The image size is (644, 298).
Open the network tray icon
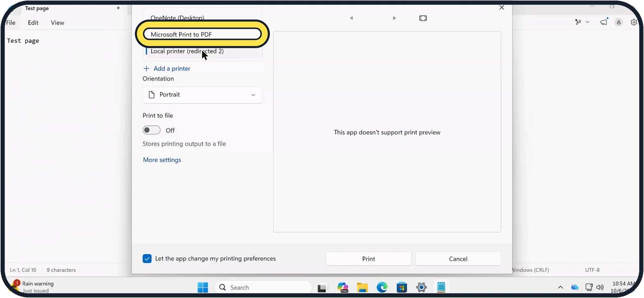pos(589,287)
